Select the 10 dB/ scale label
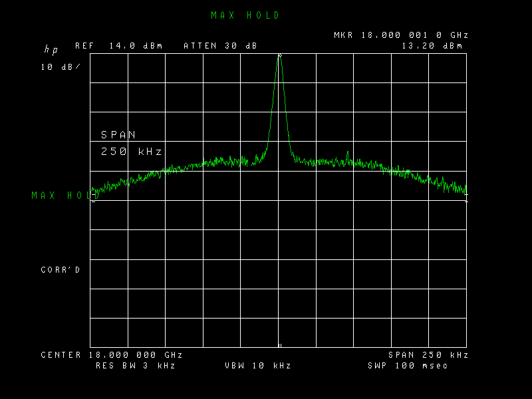 [x=61, y=67]
